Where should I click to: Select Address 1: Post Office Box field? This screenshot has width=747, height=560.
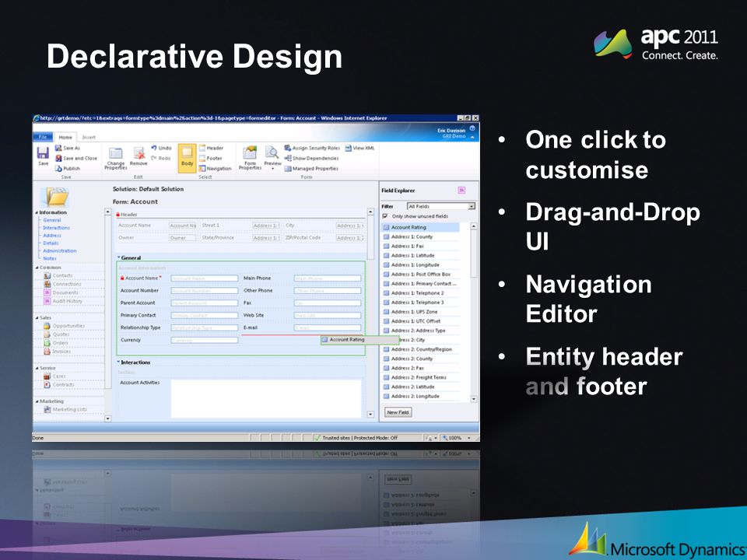pyautogui.click(x=421, y=275)
